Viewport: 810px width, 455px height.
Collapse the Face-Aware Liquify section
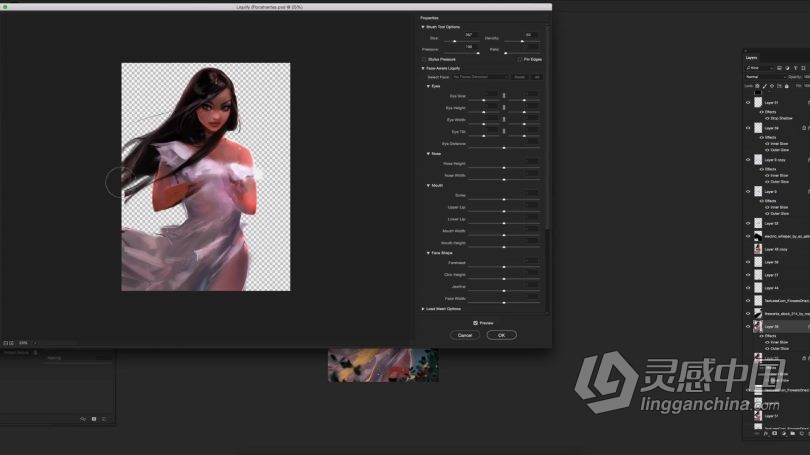click(423, 68)
